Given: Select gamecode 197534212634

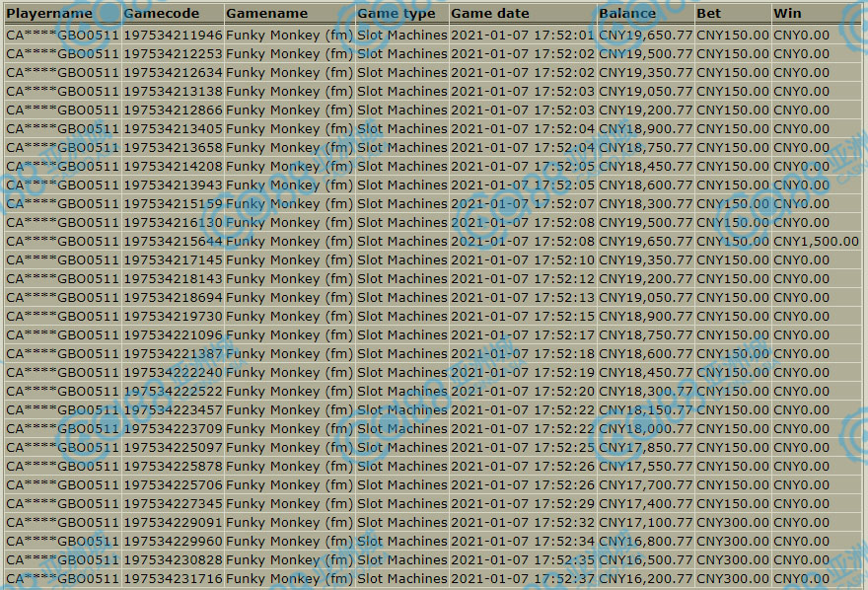Looking at the screenshot, I should coord(173,73).
